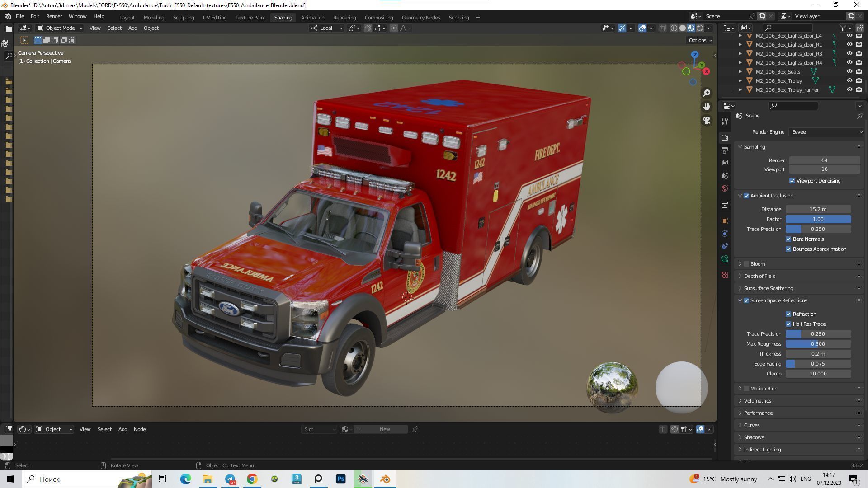Open the Object properties tab
The image size is (868, 488).
pyautogui.click(x=725, y=221)
